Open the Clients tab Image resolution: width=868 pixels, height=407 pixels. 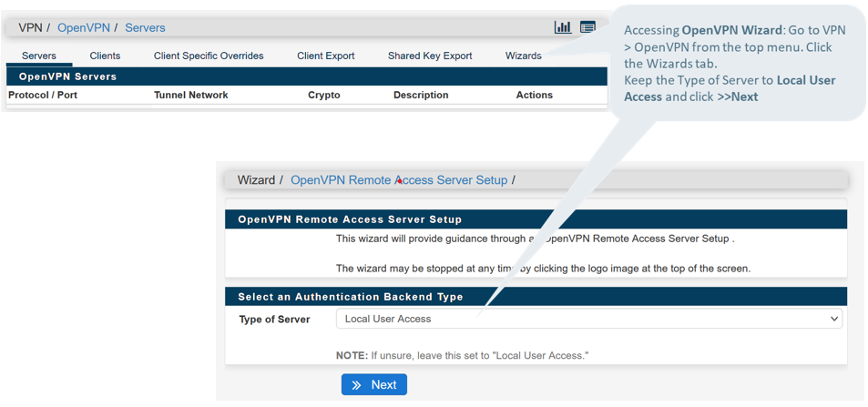click(105, 56)
